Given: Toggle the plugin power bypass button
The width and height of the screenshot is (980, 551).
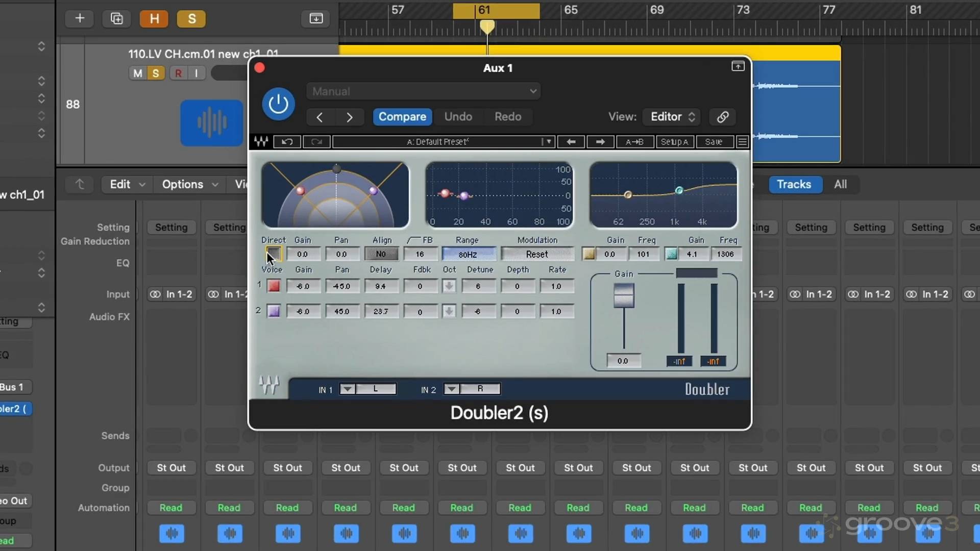Looking at the screenshot, I should (278, 104).
